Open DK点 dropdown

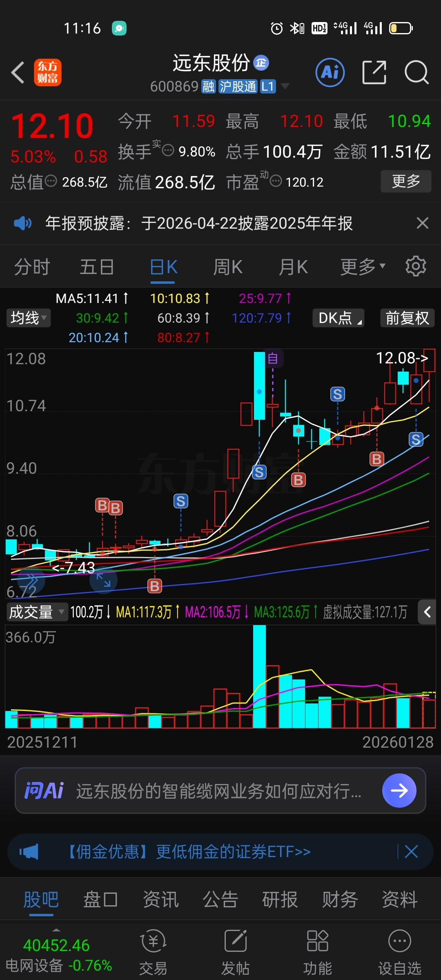[x=339, y=318]
